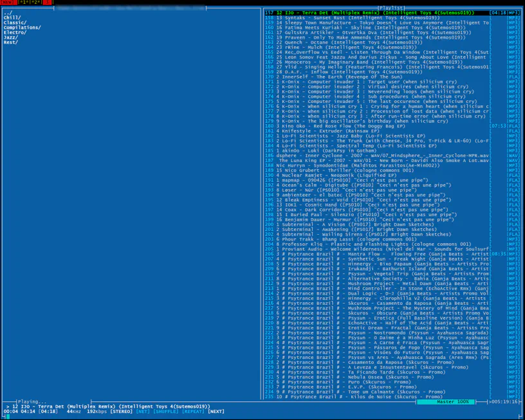Viewport: 525px width, 420px height.
Task: Select Proviant Audio - Welcome Wilderness track
Action: coord(392,249)
